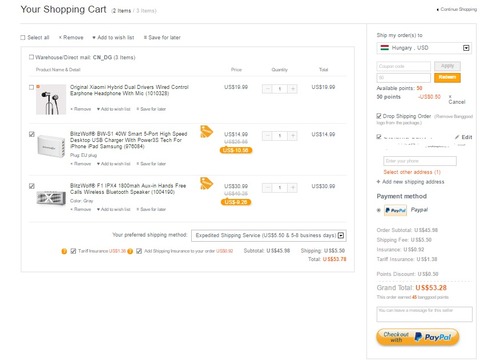This screenshot has height=362, width=480.
Task: Open the Xiaomi earphone product thumbnail
Action: (x=51, y=100)
